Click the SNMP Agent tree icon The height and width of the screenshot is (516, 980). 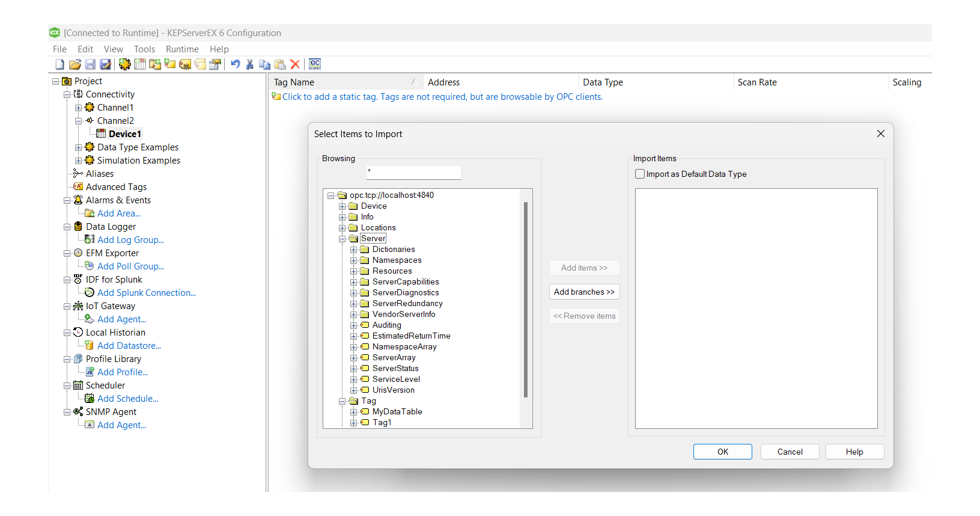click(x=78, y=412)
